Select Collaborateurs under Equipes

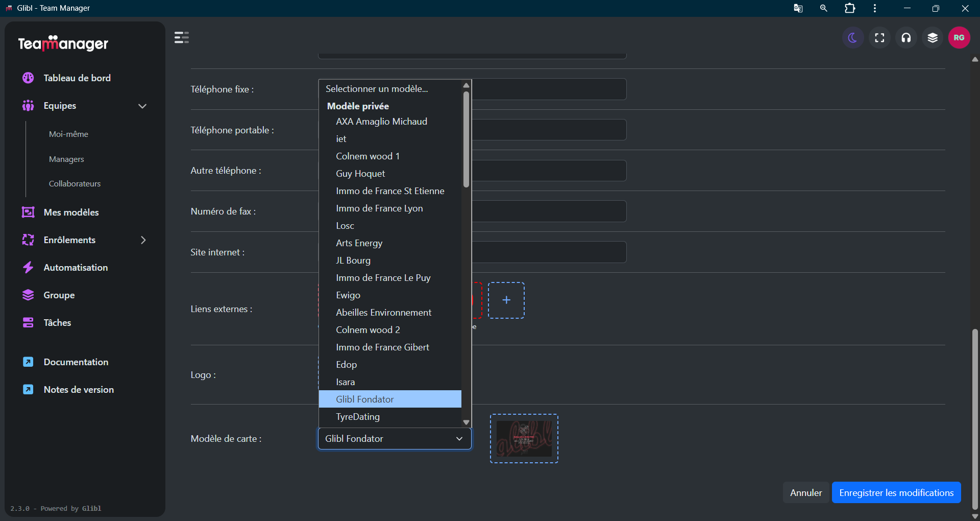[75, 184]
